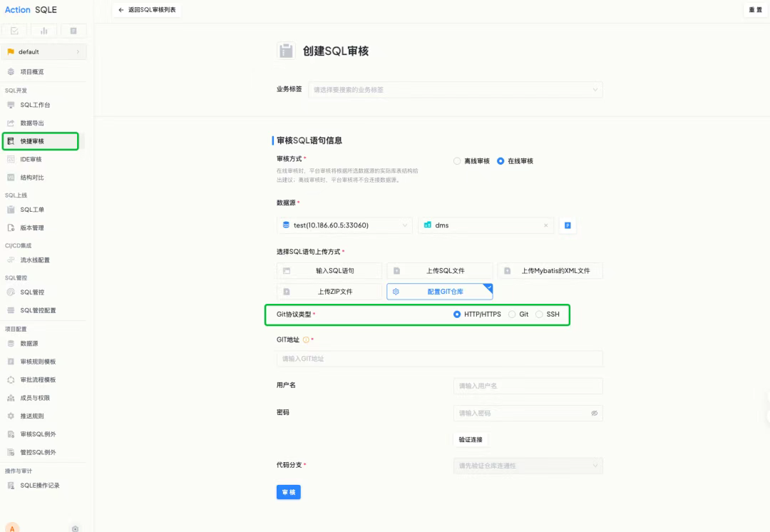Click the blue 审核 submit button
Viewport: 770px width, 532px height.
pyautogui.click(x=289, y=492)
